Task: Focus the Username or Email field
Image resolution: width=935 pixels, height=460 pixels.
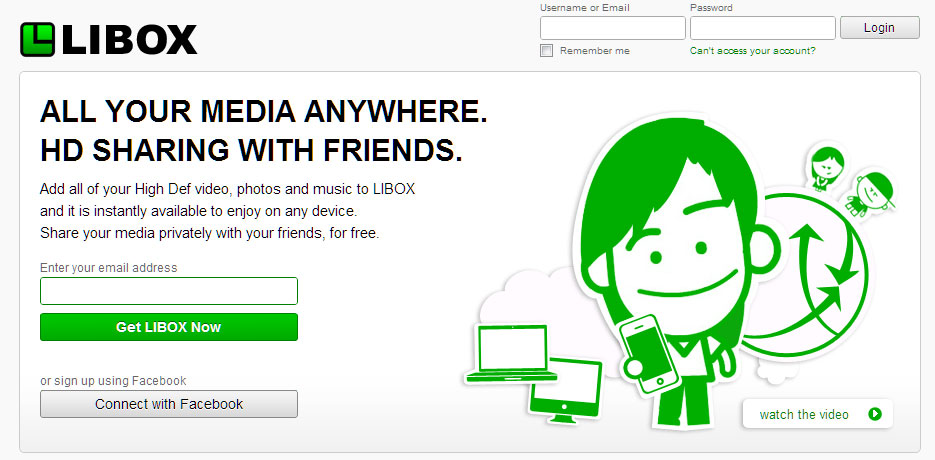Action: click(613, 28)
